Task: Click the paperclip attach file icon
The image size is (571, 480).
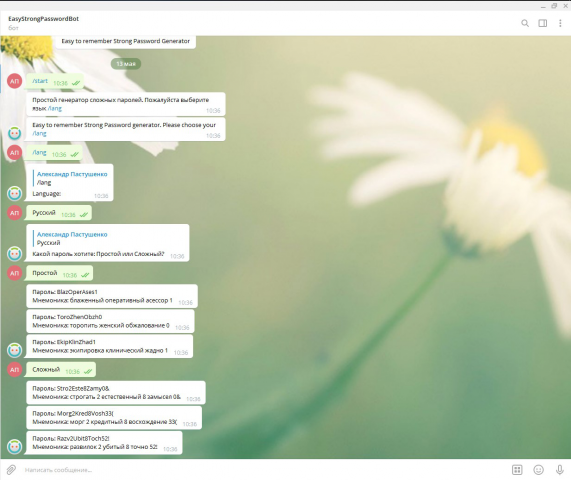Action: [11, 470]
